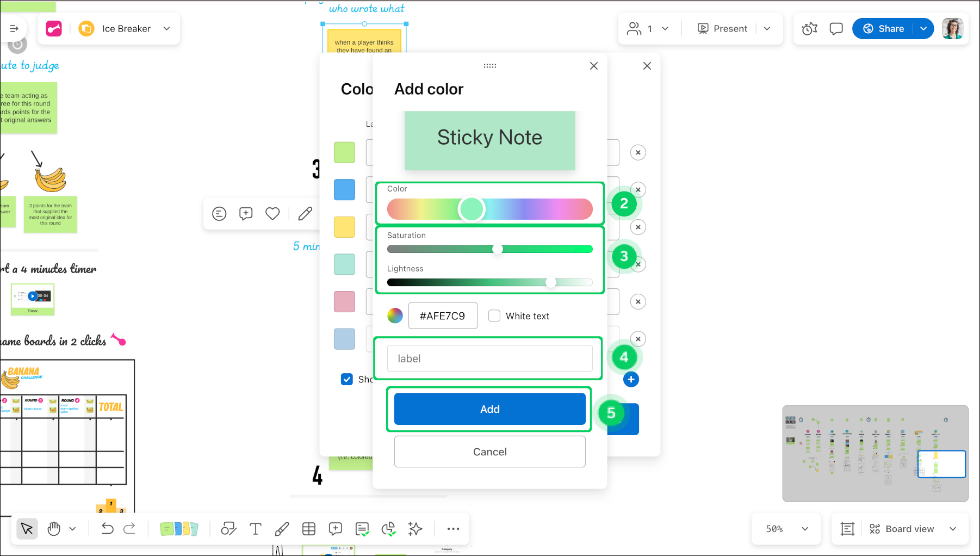Expand the Board view dropdown
The width and height of the screenshot is (980, 556).
952,529
